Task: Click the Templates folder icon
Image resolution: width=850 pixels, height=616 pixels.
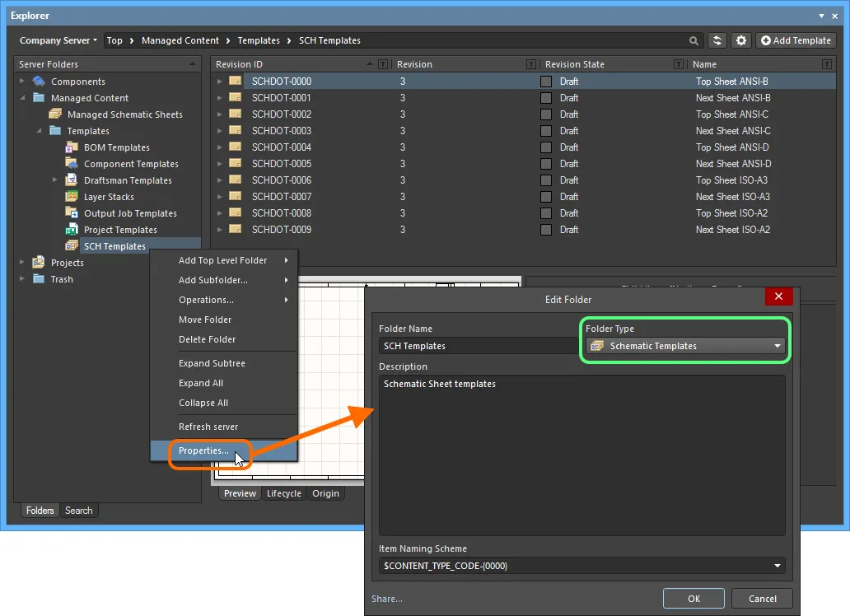Action: coord(55,131)
